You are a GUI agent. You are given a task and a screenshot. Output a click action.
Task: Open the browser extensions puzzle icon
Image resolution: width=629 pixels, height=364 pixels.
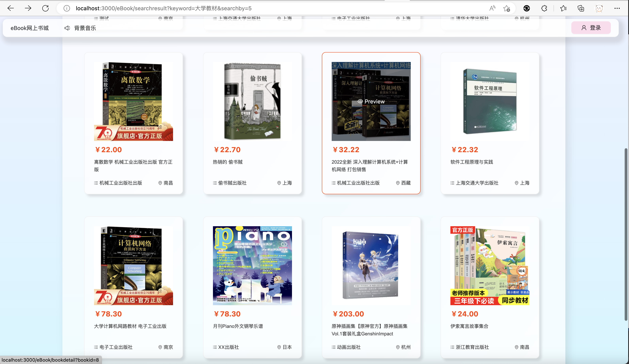click(x=544, y=8)
